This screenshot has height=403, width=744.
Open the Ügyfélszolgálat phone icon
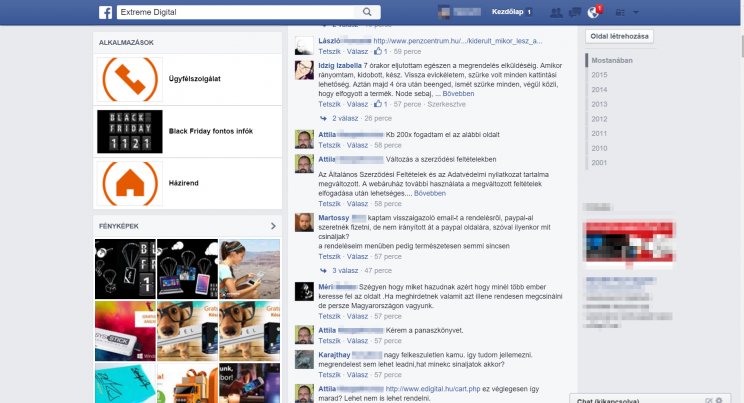pyautogui.click(x=130, y=79)
